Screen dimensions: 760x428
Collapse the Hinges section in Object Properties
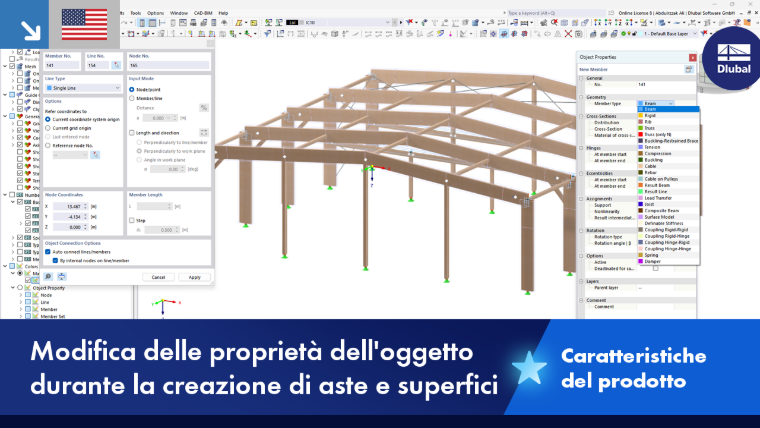click(x=581, y=148)
